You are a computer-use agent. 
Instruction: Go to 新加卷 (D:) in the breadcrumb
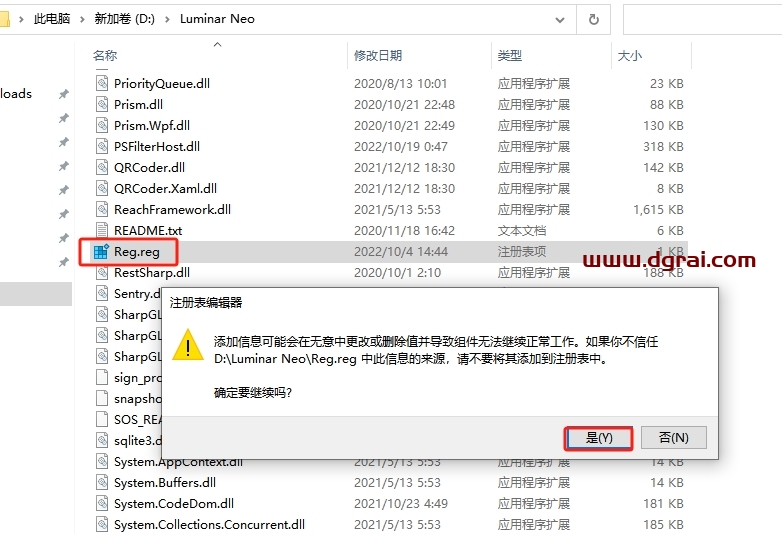pyautogui.click(x=125, y=19)
